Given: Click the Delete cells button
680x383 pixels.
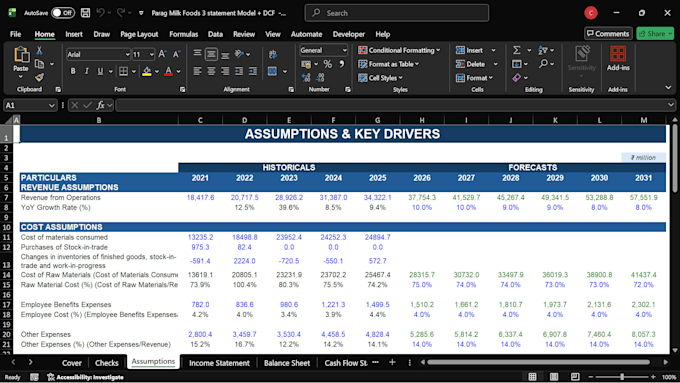Looking at the screenshot, I should tap(471, 64).
